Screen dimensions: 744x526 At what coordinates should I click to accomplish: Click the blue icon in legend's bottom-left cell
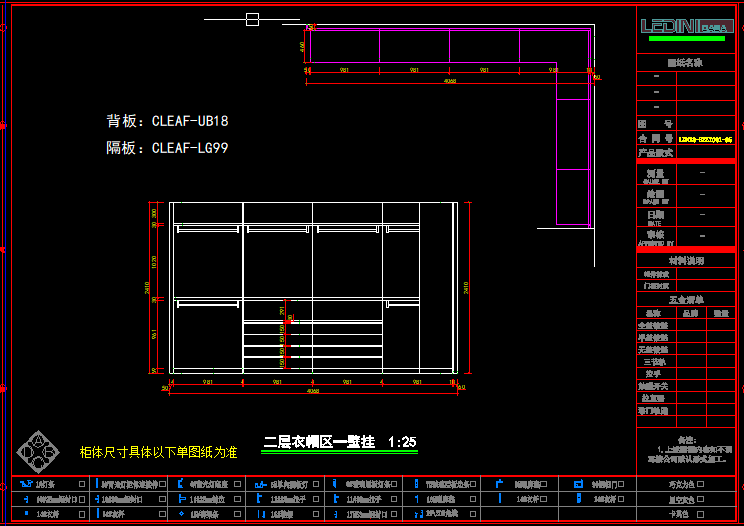pyautogui.click(x=26, y=514)
